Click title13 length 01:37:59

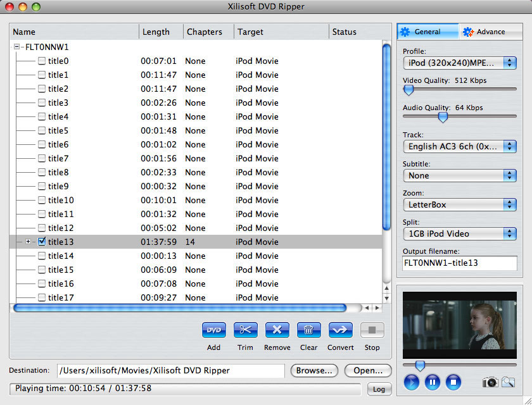158,242
